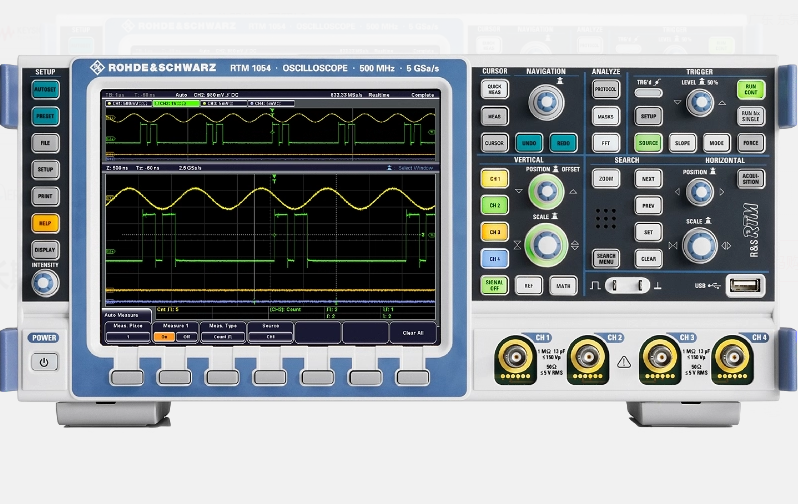Click the front-panel USB port
The height and width of the screenshot is (504, 798).
pos(745,286)
